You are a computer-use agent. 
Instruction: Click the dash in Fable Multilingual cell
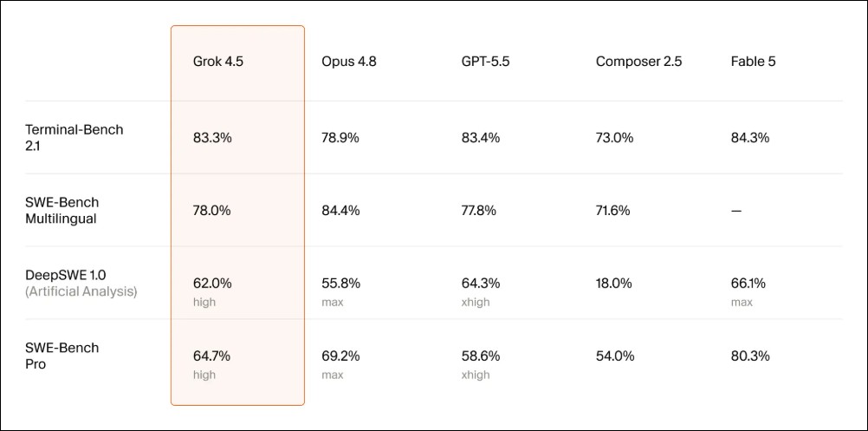coord(736,211)
